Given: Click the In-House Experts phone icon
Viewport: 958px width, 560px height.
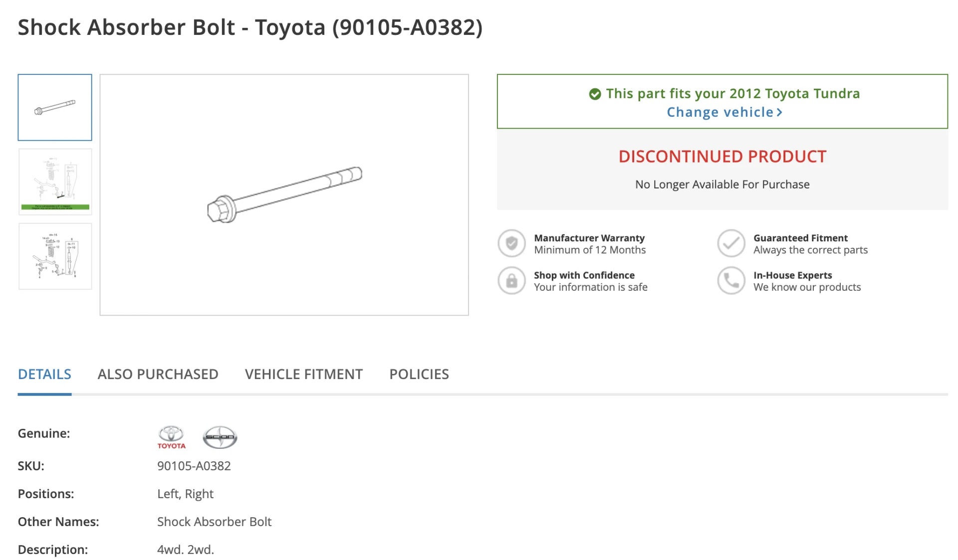Looking at the screenshot, I should click(731, 281).
